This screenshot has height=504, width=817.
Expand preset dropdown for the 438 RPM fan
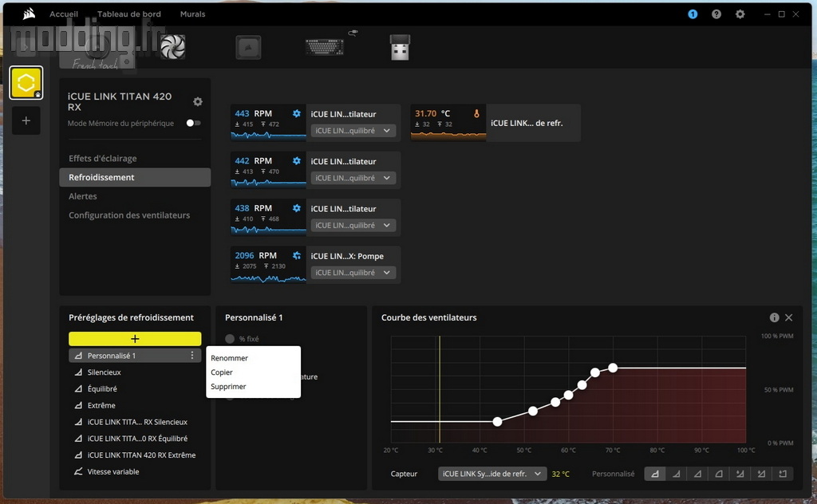(x=353, y=226)
